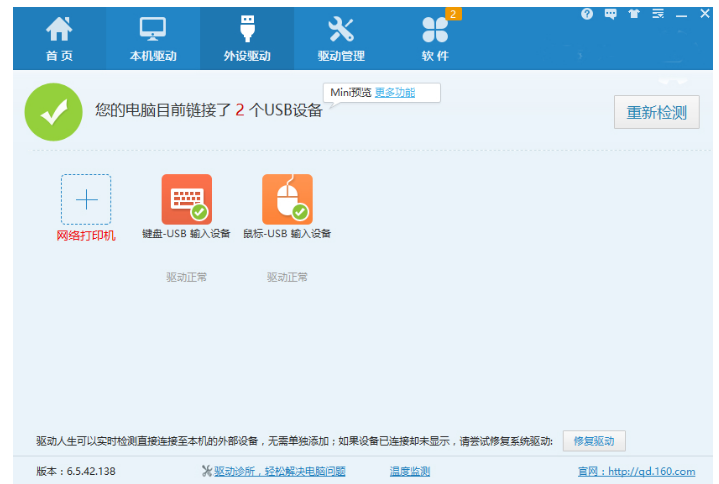Click the 重新检测 button
Screen dimensions: 719x484
pyautogui.click(x=656, y=112)
